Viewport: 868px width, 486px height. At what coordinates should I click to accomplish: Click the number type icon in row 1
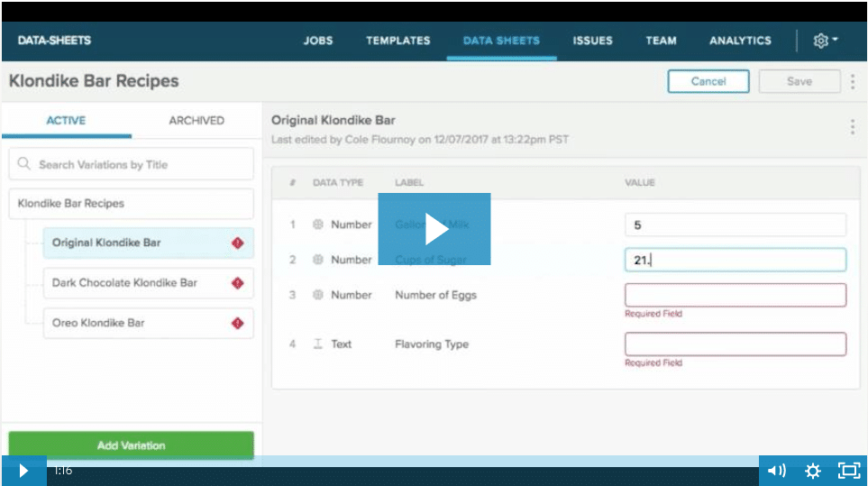pos(318,225)
